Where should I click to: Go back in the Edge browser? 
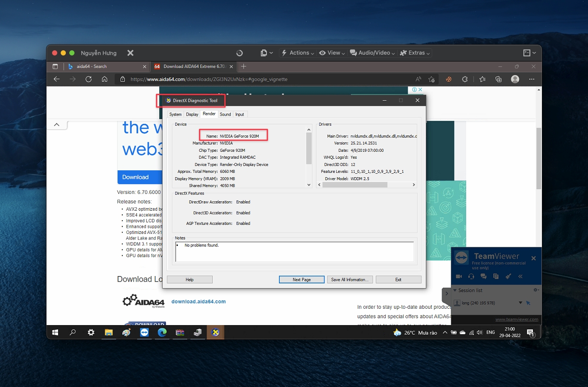(x=56, y=79)
